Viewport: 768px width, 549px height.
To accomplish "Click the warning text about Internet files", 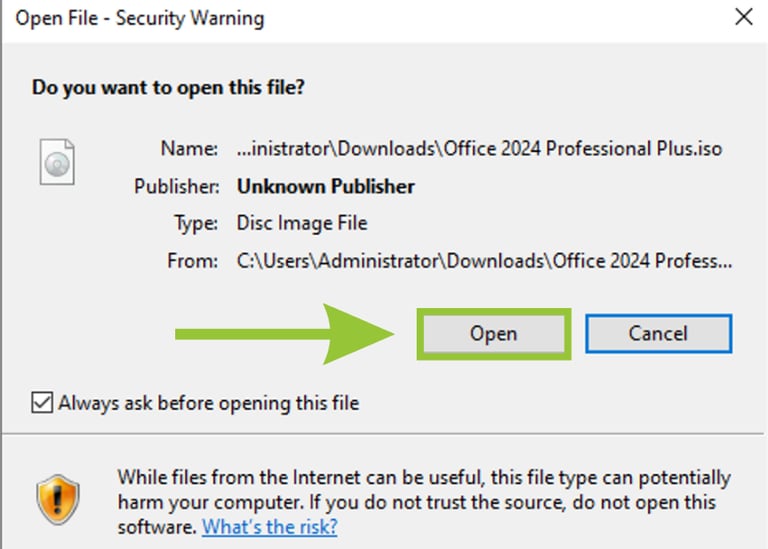I will point(424,502).
